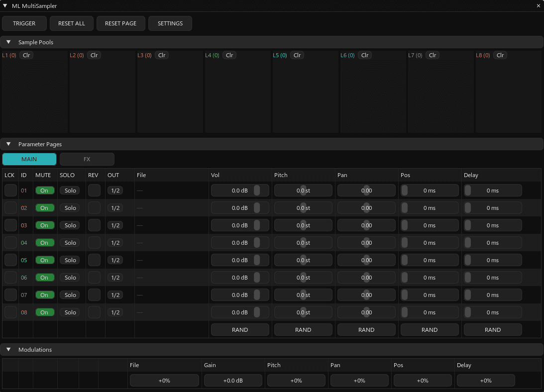
Task: Clear sample pool L4
Action: [229, 55]
